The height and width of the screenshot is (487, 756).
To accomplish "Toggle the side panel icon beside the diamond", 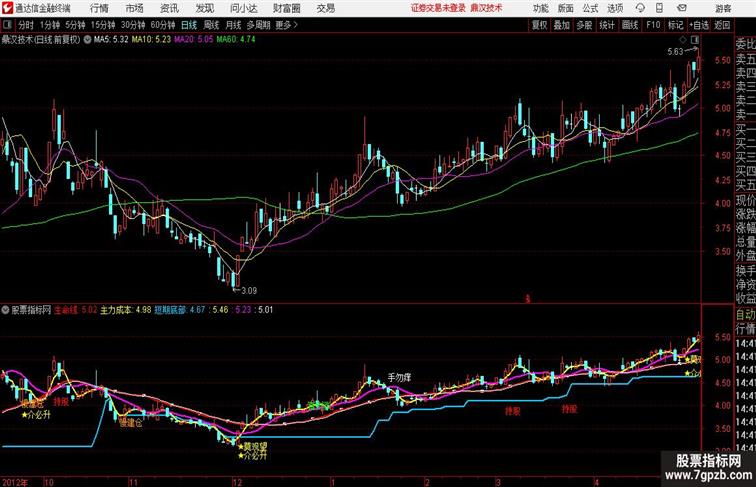I will 695,39.
